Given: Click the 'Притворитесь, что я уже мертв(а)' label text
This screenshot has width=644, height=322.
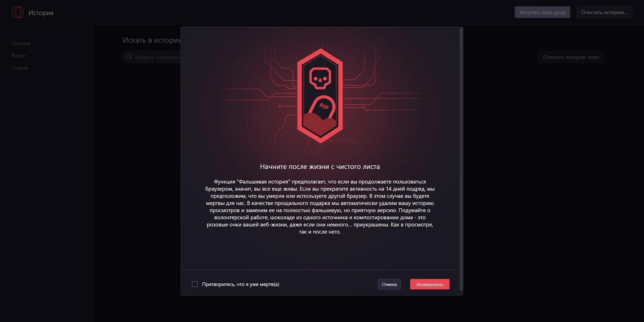Looking at the screenshot, I should (241, 284).
